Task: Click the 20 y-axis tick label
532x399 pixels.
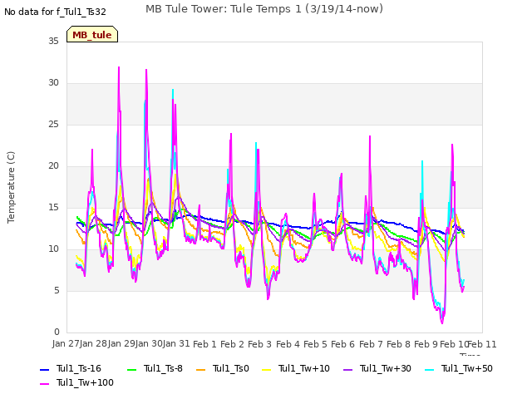Action: pos(53,166)
